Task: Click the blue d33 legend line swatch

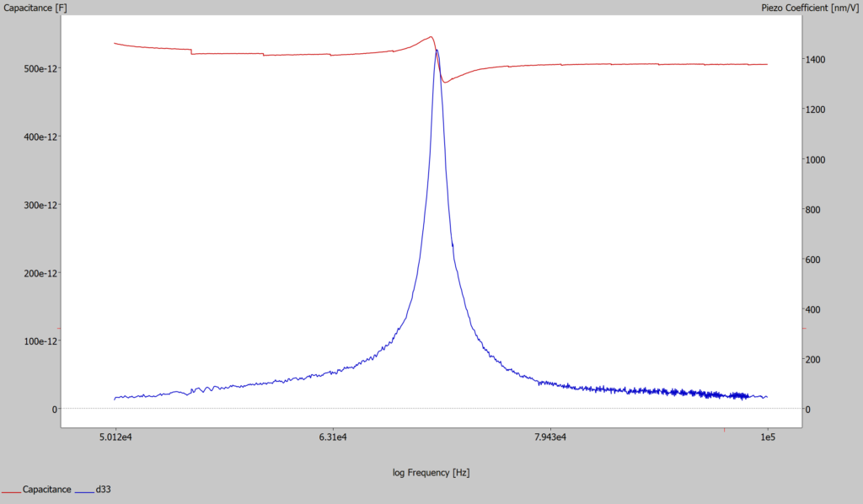Action: pos(83,490)
